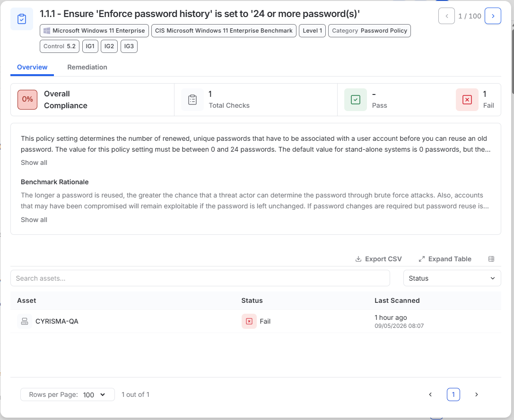Click the Level 1 tag
Image resolution: width=514 pixels, height=420 pixels.
(313, 31)
